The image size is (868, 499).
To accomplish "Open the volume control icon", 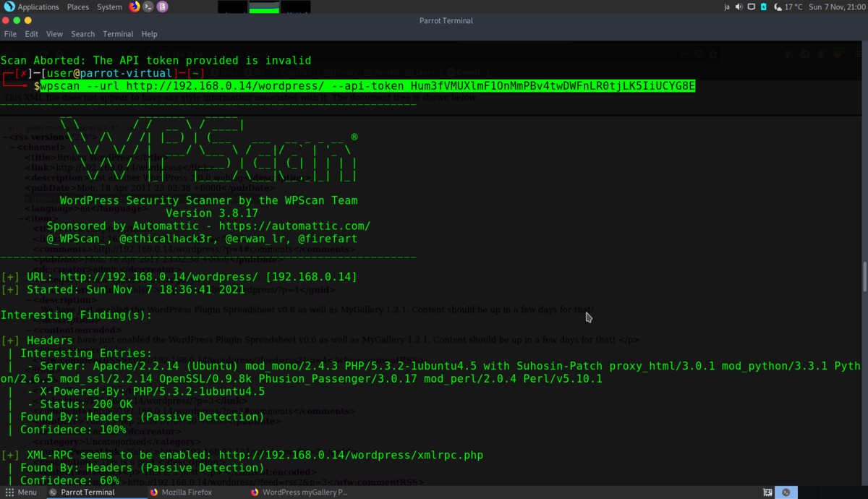I will coord(739,7).
